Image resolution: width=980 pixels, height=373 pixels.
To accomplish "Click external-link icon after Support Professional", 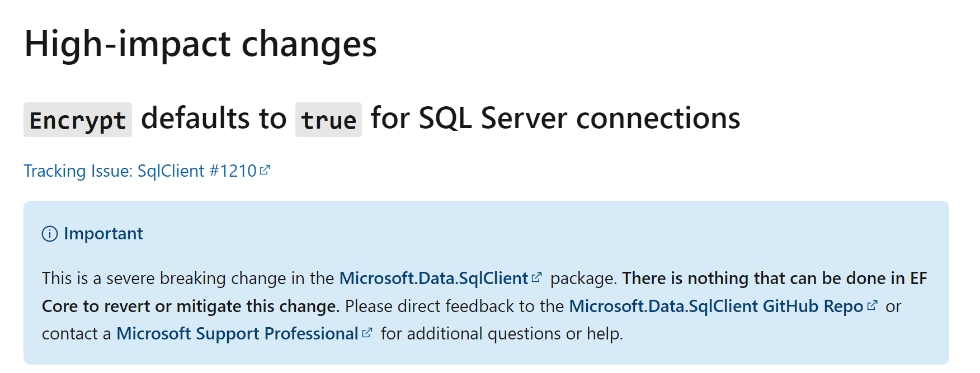I will [368, 333].
